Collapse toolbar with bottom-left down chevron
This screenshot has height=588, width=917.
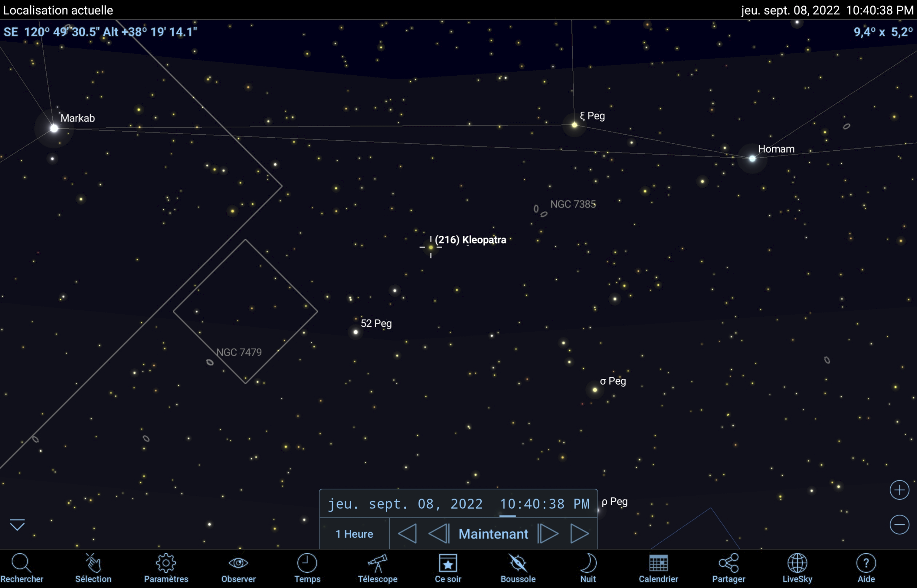click(x=17, y=525)
